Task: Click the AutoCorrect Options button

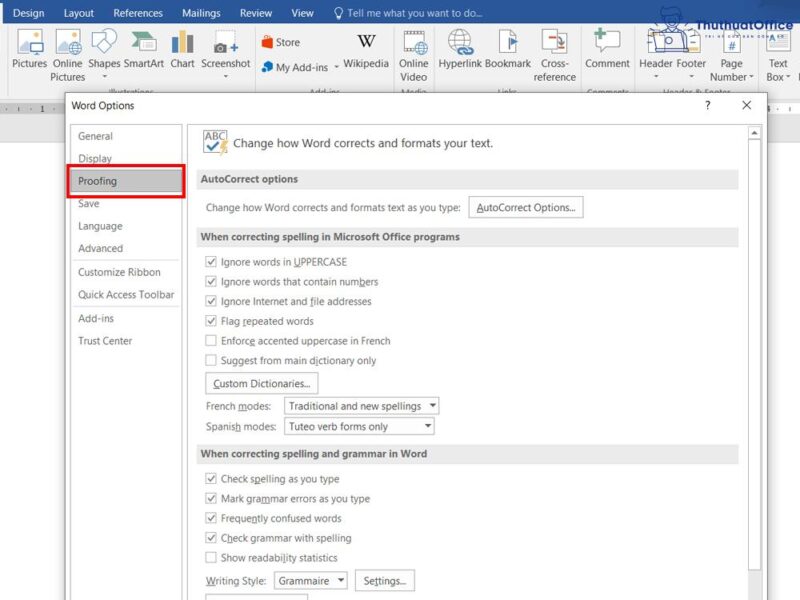Action: 526,208
